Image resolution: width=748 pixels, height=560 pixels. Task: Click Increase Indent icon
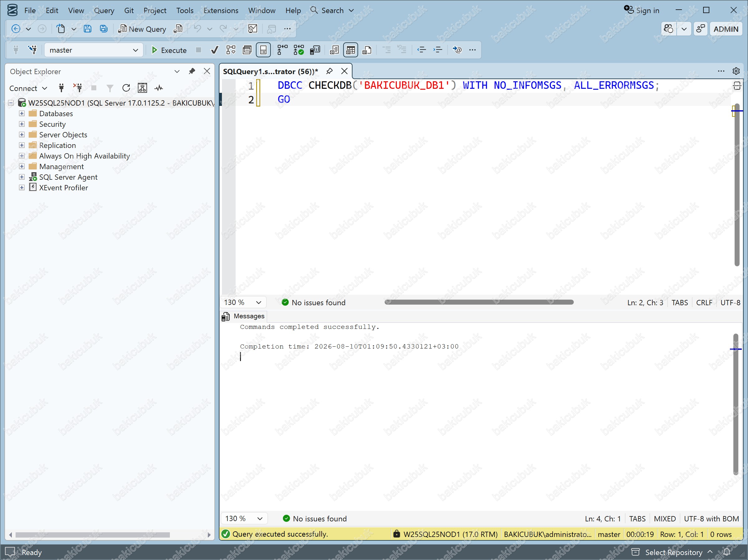[438, 50]
